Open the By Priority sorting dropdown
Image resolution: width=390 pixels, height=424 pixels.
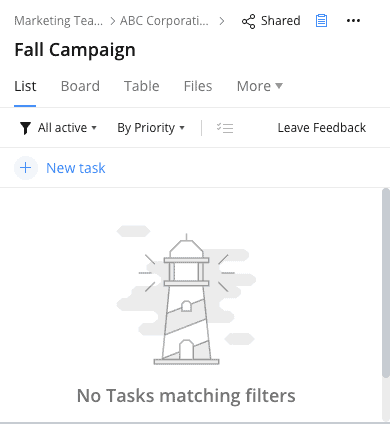pos(151,128)
